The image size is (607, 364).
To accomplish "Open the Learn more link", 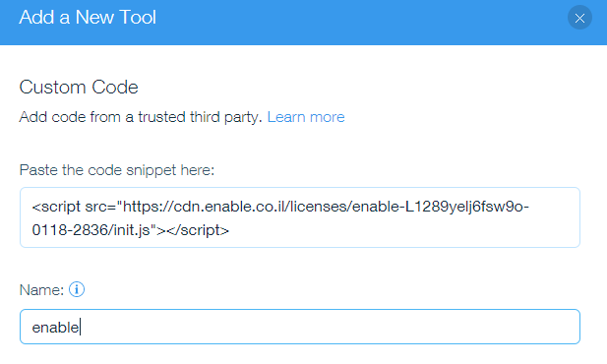I will coord(306,117).
